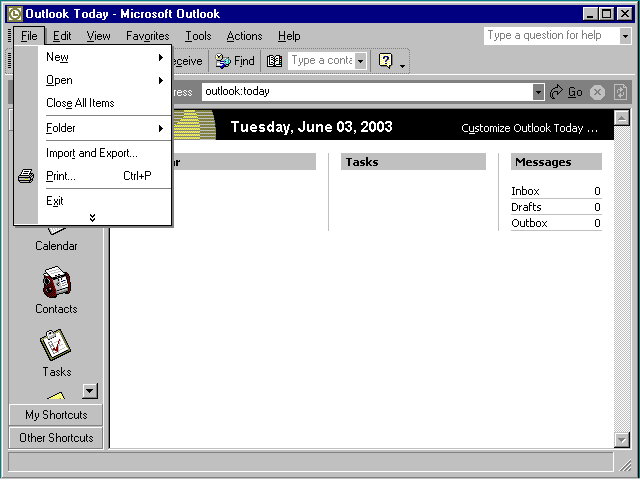Click the help question input box
The height and width of the screenshot is (480, 640).
[x=551, y=36]
